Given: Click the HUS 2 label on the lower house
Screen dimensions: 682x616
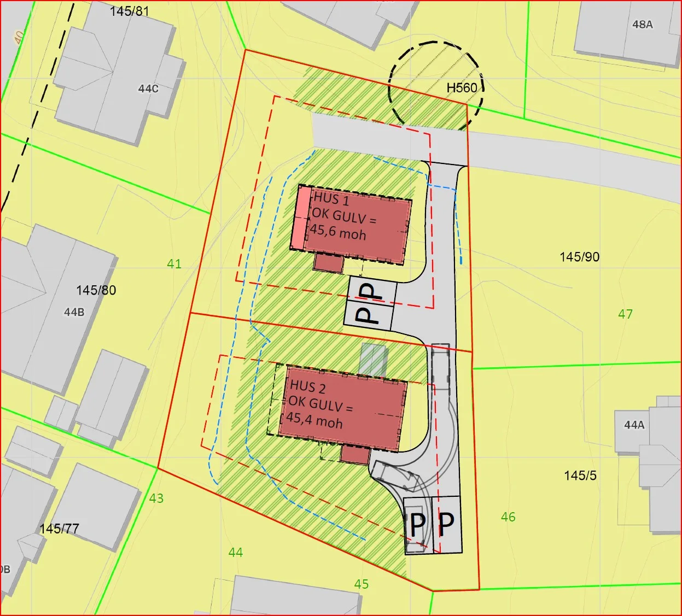Looking at the screenshot, I should 307,386.
